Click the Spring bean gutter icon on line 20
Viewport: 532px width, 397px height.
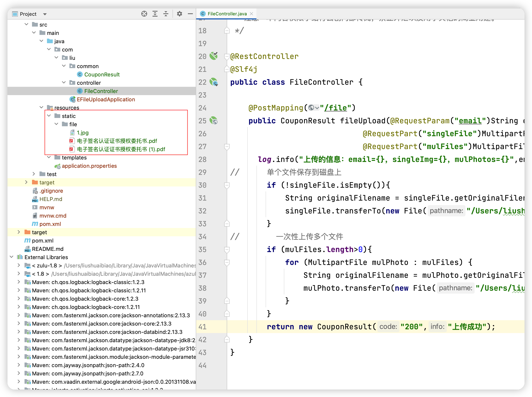click(214, 56)
